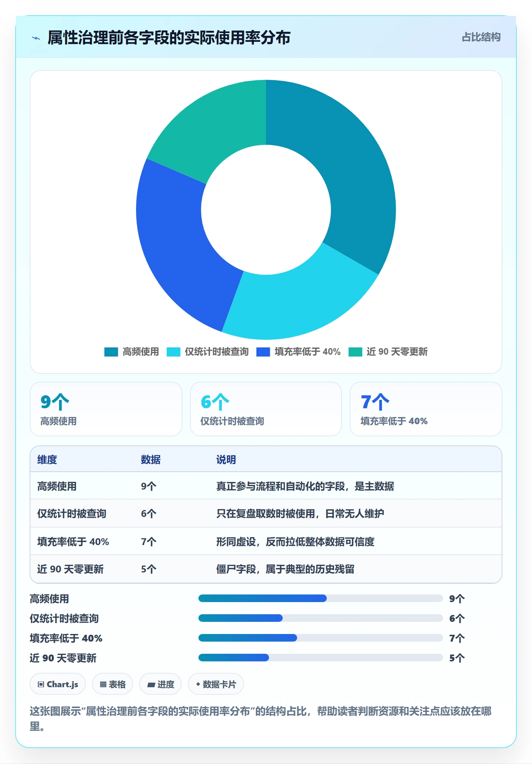Click the 数据 column header

click(150, 460)
